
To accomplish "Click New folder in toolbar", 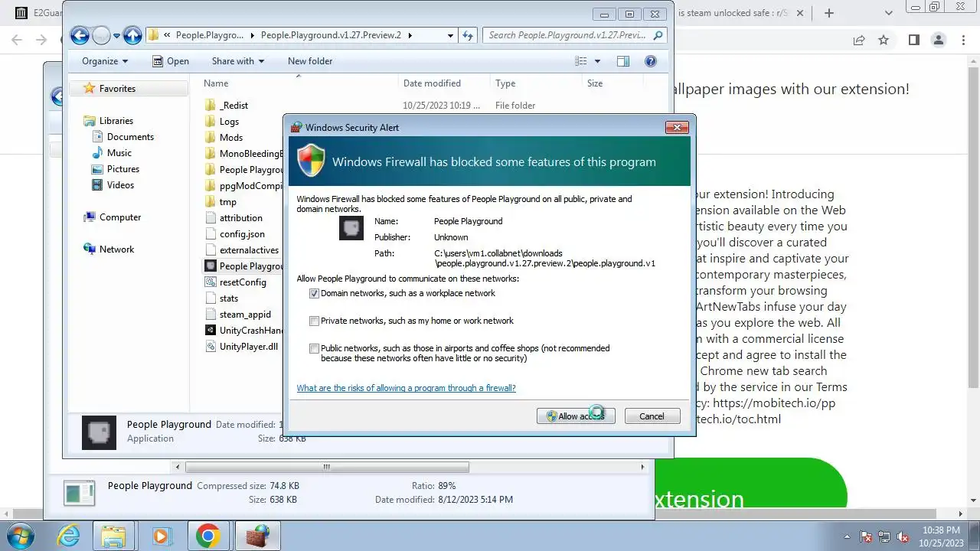I will (x=310, y=61).
